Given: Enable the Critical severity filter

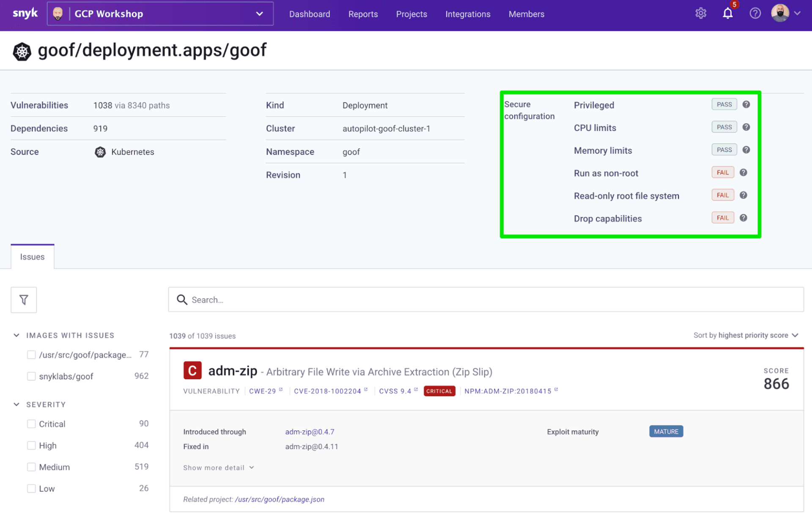Looking at the screenshot, I should pos(31,424).
